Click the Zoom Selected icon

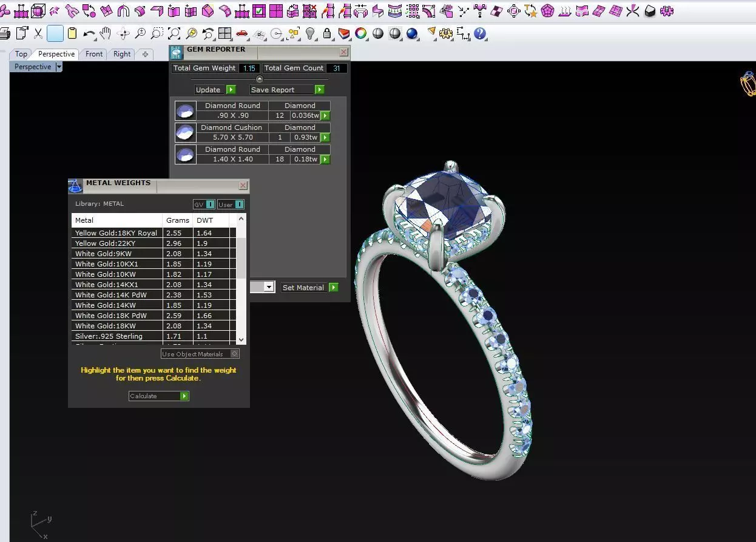[x=192, y=33]
